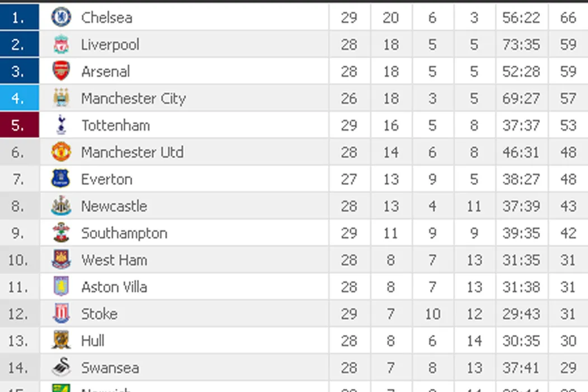Image resolution: width=588 pixels, height=392 pixels.
Task: Click the Aston Villa crest icon
Action: tap(60, 287)
